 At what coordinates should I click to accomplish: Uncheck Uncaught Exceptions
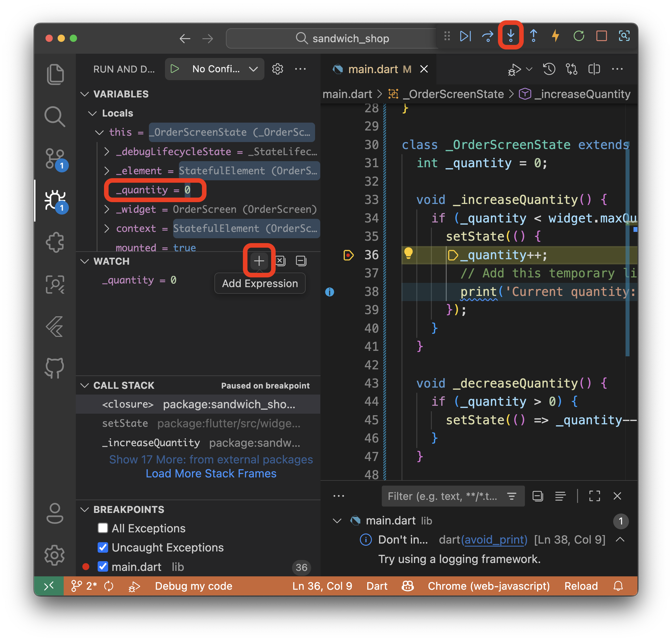pyautogui.click(x=103, y=548)
